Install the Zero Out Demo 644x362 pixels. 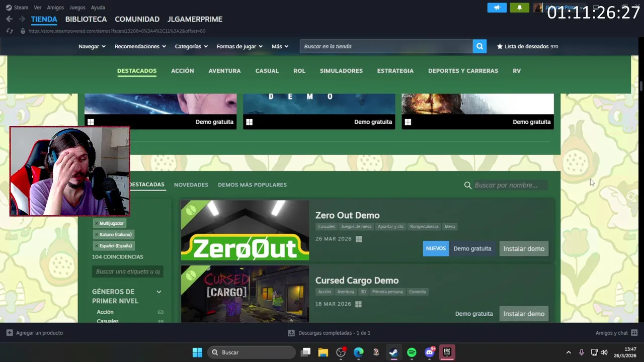524,248
